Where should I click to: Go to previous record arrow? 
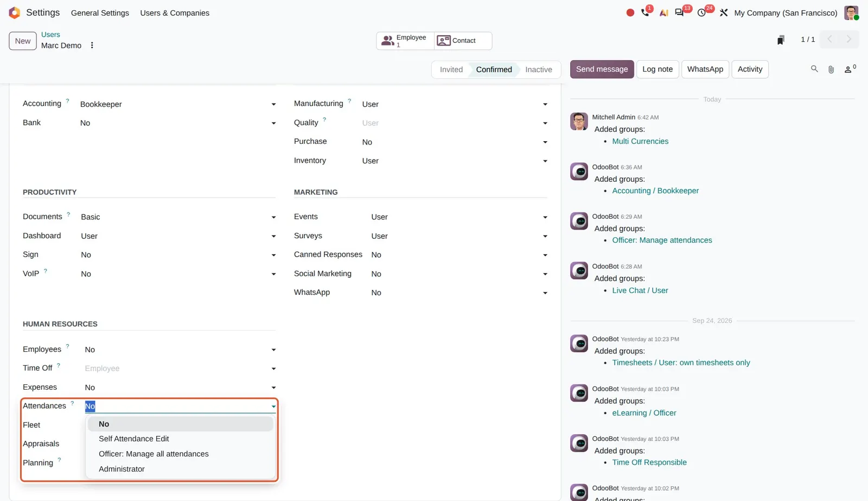pyautogui.click(x=829, y=39)
